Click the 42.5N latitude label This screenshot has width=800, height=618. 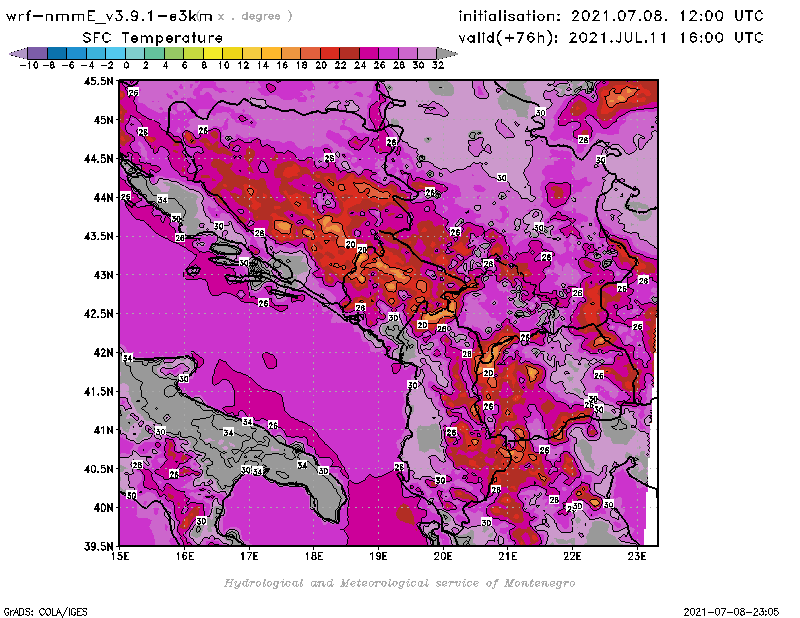click(99, 314)
